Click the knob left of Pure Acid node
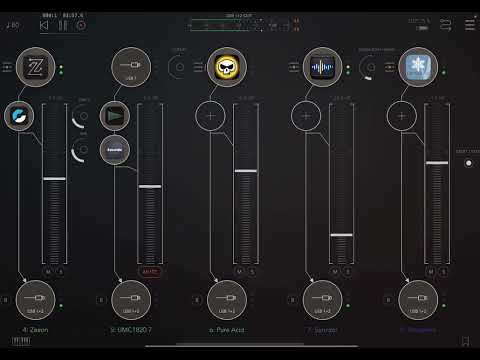Viewport: 480px width, 360px height. click(x=178, y=67)
